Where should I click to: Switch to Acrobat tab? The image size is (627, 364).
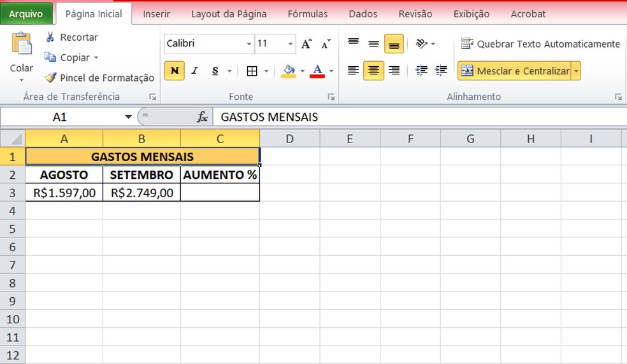528,14
